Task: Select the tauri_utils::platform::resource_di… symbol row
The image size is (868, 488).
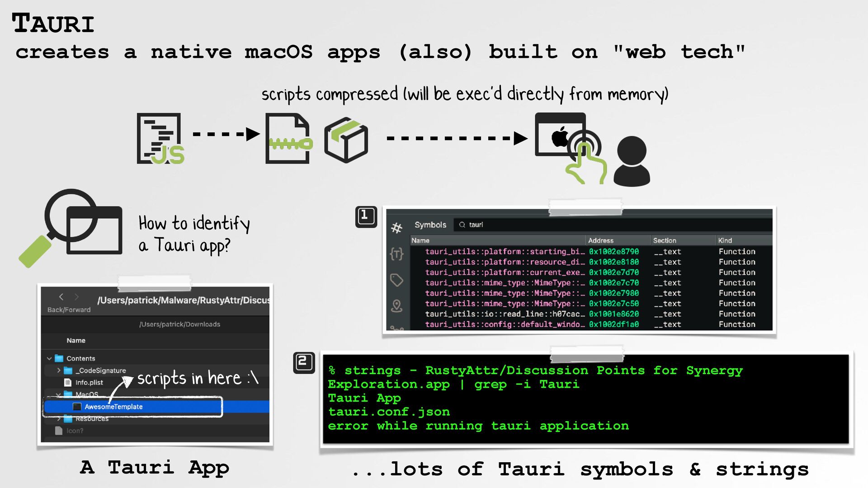Action: 591,262
